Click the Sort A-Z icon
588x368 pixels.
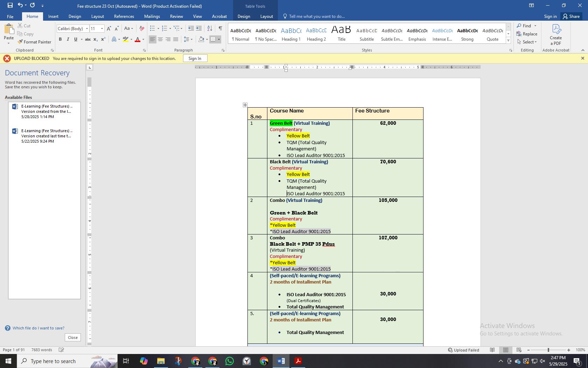pos(210,29)
